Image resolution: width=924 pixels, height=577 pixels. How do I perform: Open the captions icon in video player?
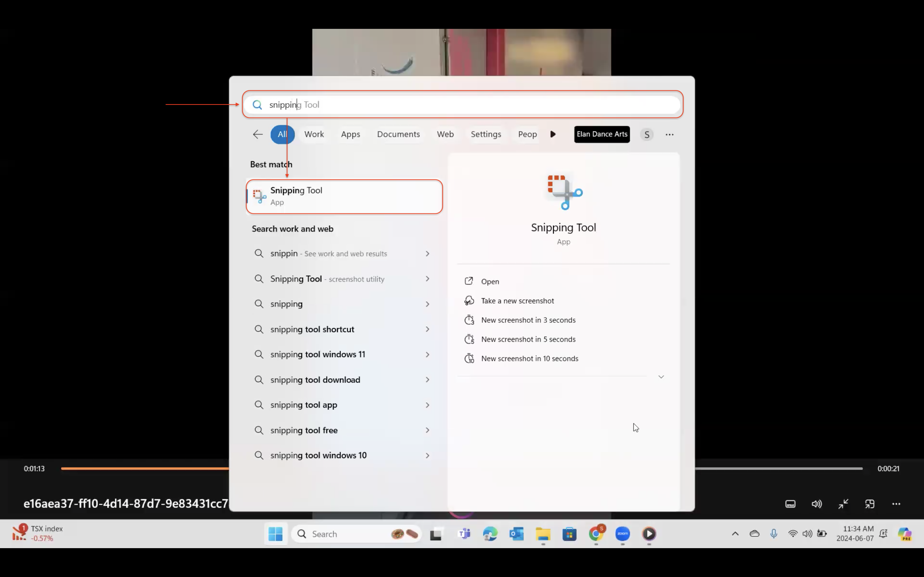(x=790, y=504)
